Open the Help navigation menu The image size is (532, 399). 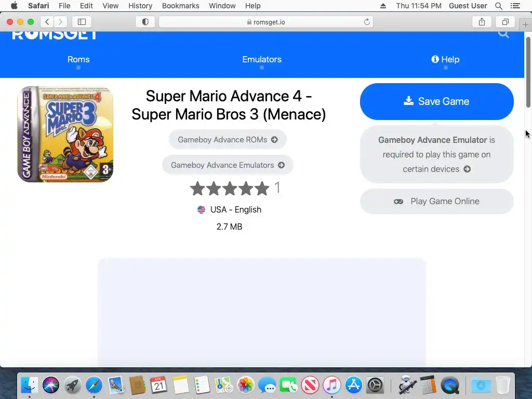pos(445,59)
